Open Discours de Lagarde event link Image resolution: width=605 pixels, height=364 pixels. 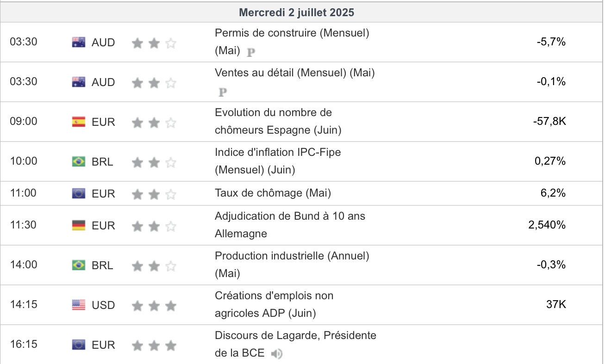click(295, 336)
